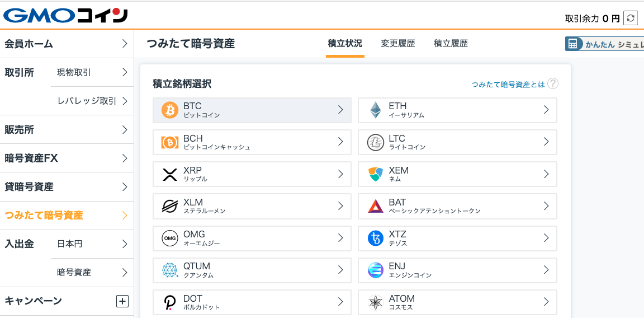Open 暗号資産 under 入出金
The height and width of the screenshot is (318, 644).
click(x=92, y=272)
